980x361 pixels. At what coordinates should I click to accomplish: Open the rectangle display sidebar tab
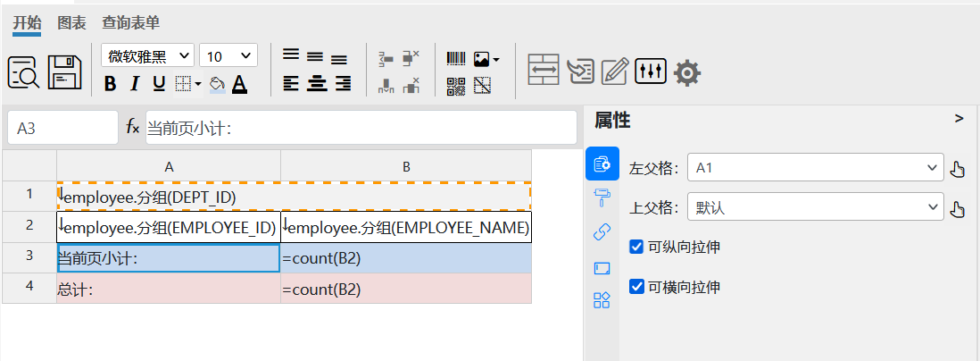(x=602, y=268)
